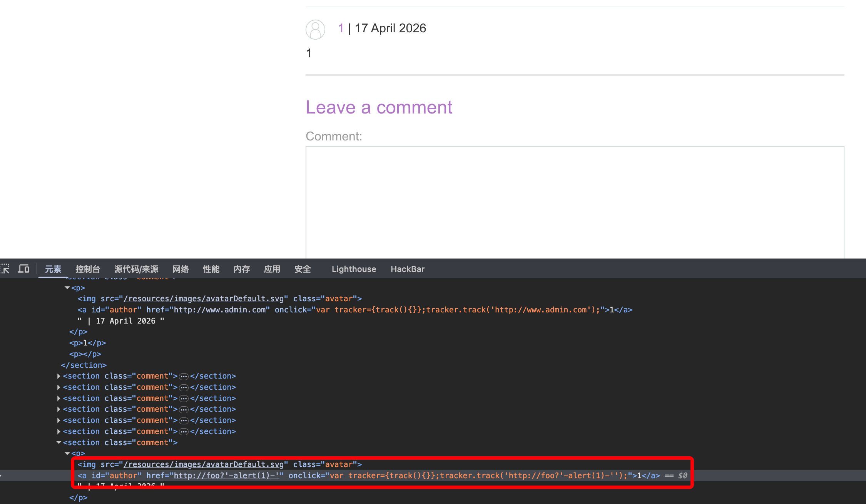
Task: Click ellipsis badge in first collapsed comment section
Action: (184, 376)
